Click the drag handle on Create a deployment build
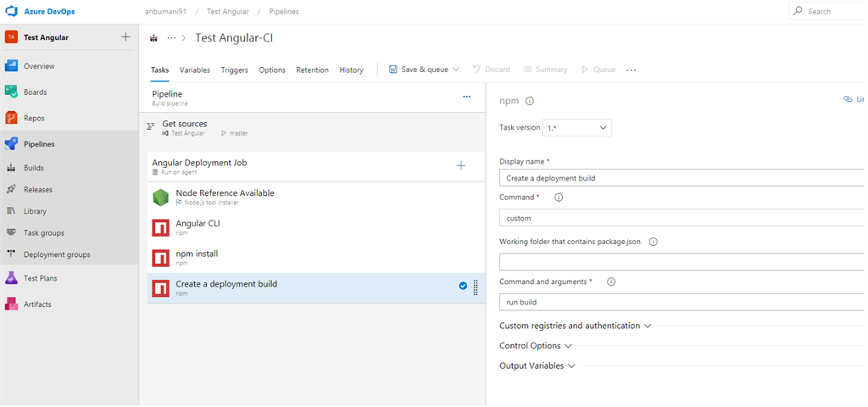868x407 pixels. pyautogui.click(x=476, y=287)
